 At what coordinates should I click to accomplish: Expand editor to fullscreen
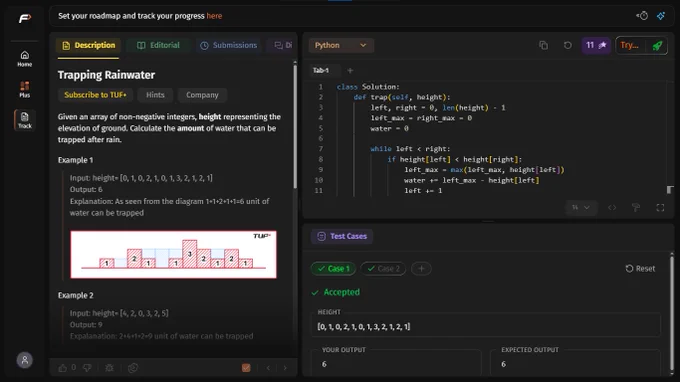point(660,208)
